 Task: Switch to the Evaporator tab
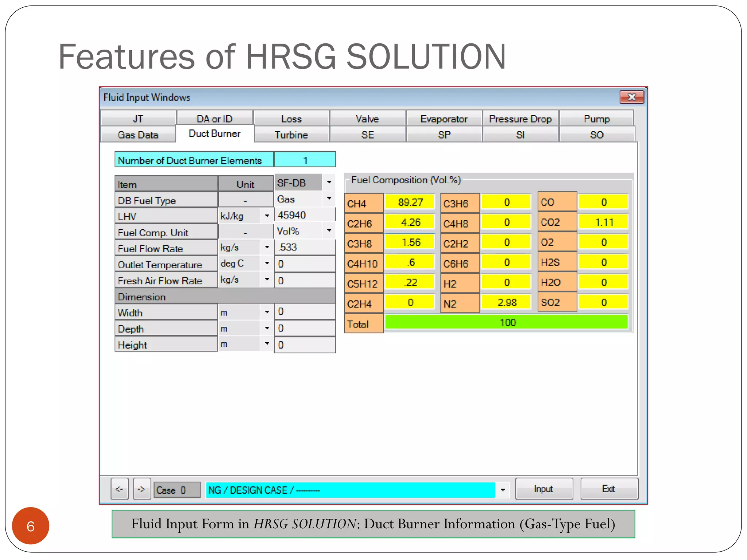tap(444, 118)
